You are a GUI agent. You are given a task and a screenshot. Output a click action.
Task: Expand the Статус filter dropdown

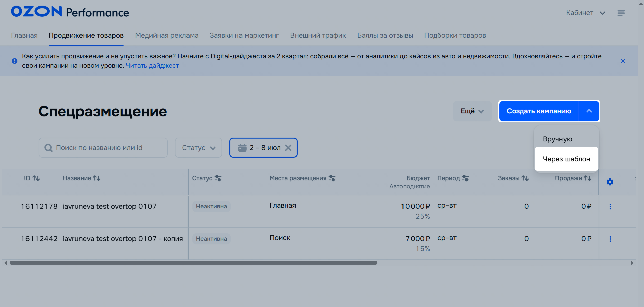(x=199, y=148)
